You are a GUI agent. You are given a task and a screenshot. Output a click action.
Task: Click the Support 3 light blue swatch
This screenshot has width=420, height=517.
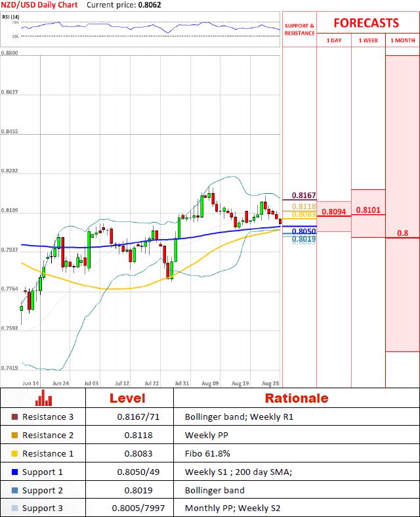click(x=15, y=508)
